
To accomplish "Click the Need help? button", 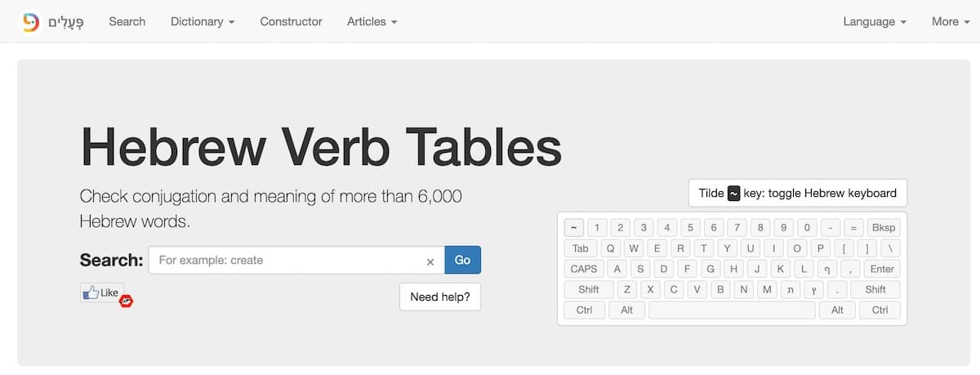I will (x=440, y=297).
